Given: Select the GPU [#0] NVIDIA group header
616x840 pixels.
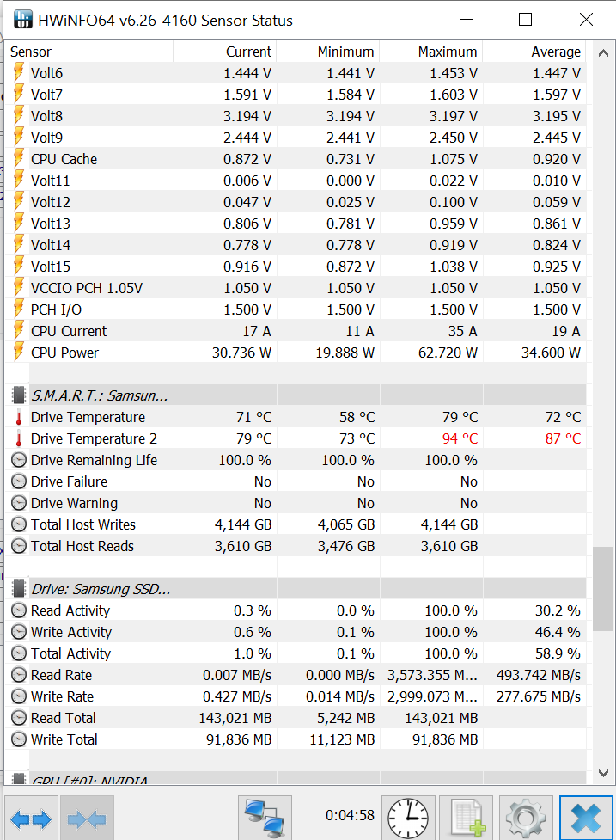Looking at the screenshot, I should 89,780.
